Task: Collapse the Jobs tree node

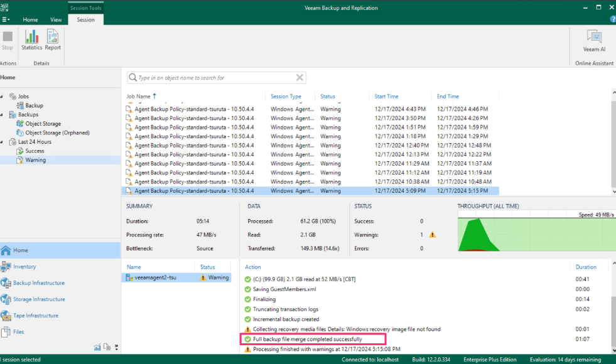Action: (x=2, y=97)
